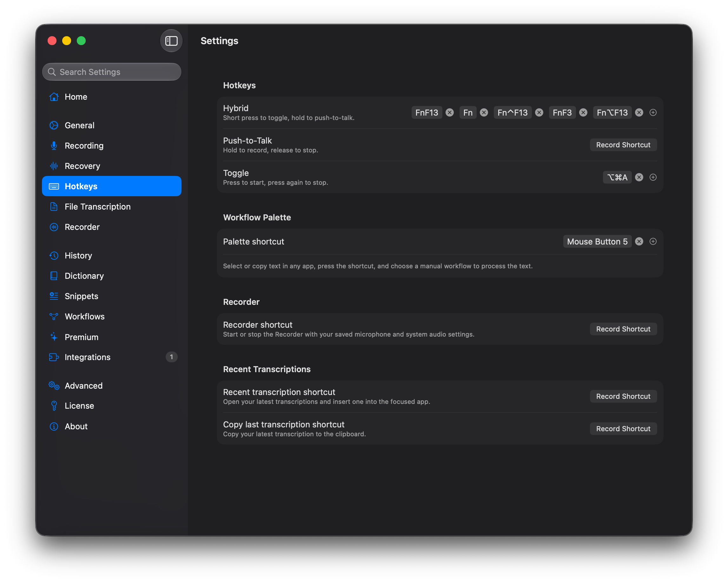Click the About info icon

point(54,426)
